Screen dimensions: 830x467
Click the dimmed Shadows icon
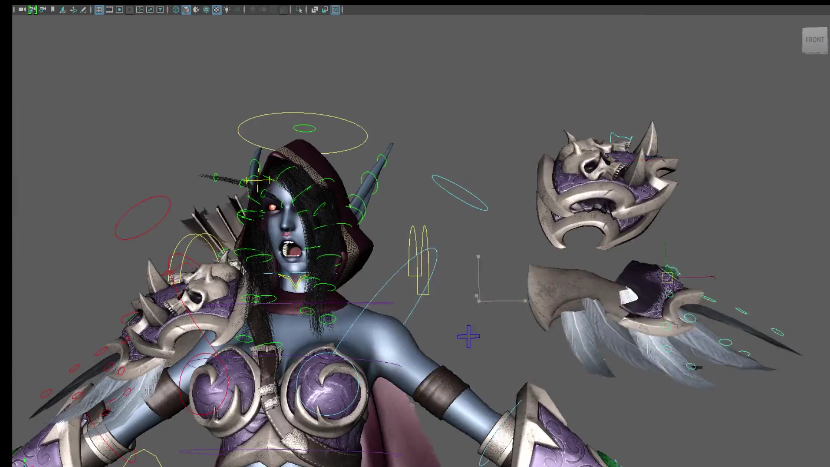click(237, 10)
